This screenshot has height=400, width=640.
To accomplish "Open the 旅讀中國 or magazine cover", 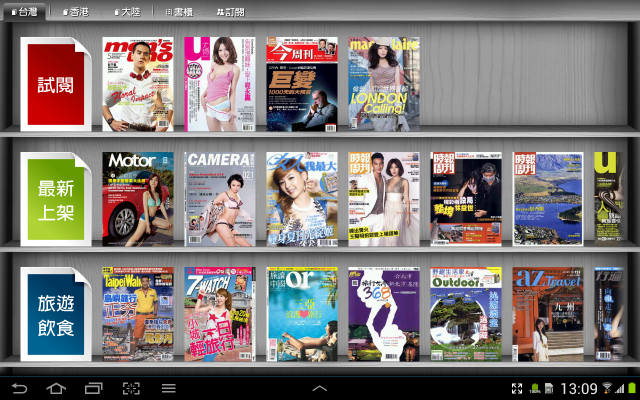I will pyautogui.click(x=302, y=314).
